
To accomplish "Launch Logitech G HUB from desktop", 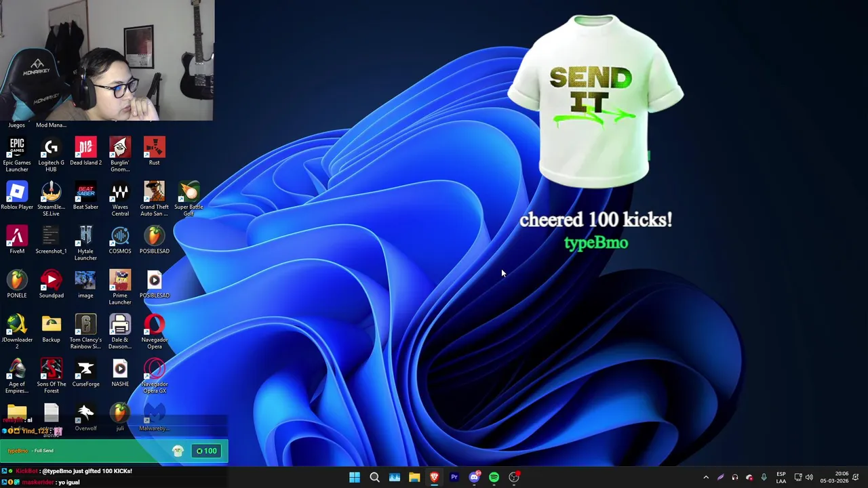I will pyautogui.click(x=51, y=154).
